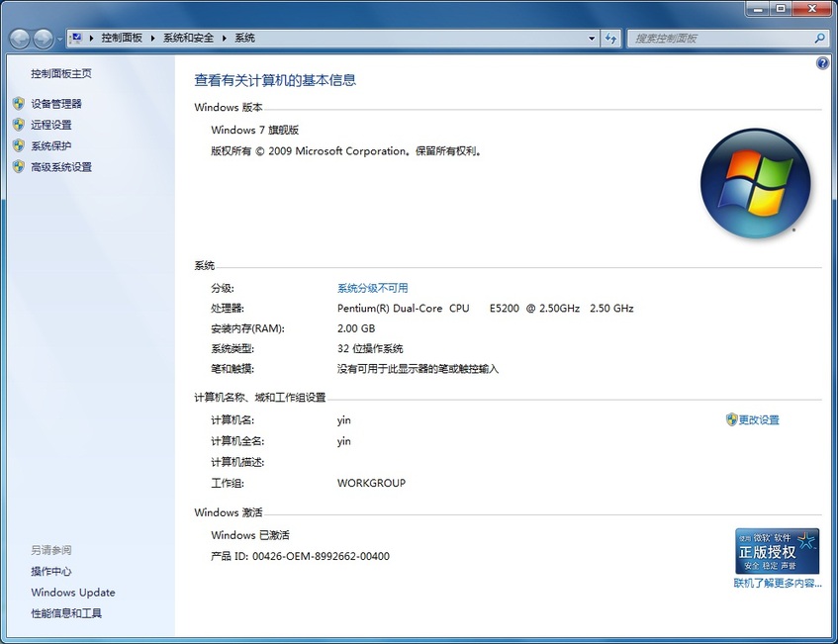Click 更改设置 to change the computer name
This screenshot has width=838, height=644.
click(x=759, y=420)
